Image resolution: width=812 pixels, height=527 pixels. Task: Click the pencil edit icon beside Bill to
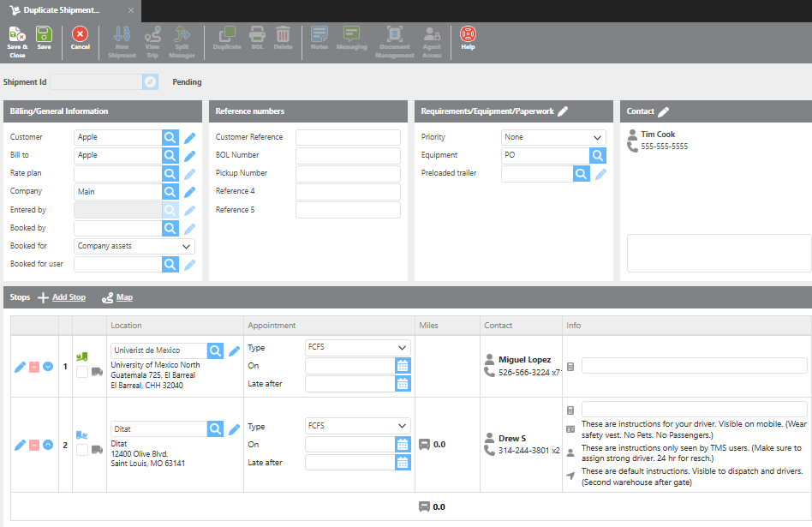pos(190,156)
